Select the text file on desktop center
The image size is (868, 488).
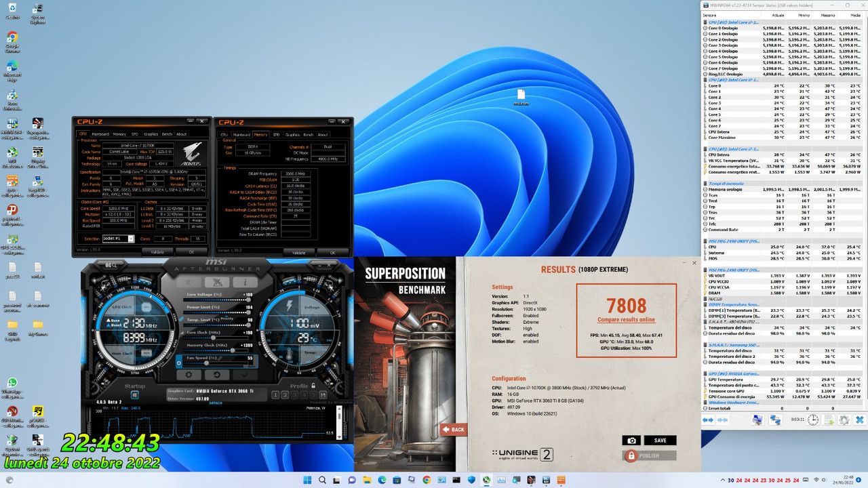(x=521, y=97)
